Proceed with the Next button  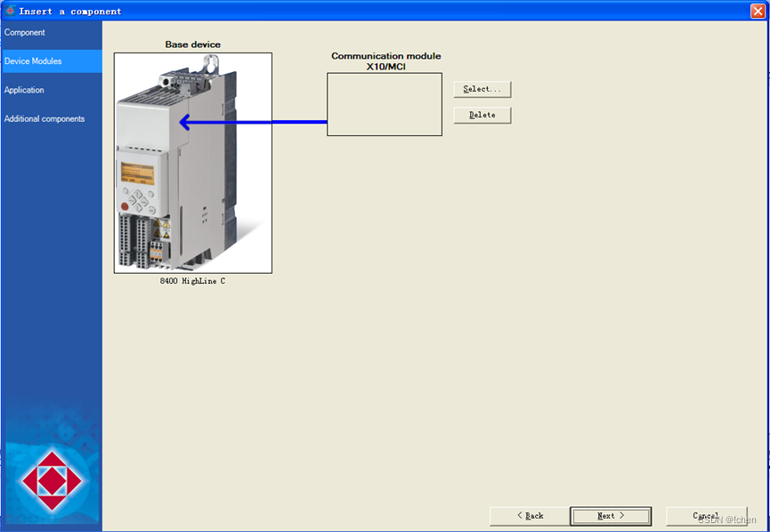tap(611, 516)
